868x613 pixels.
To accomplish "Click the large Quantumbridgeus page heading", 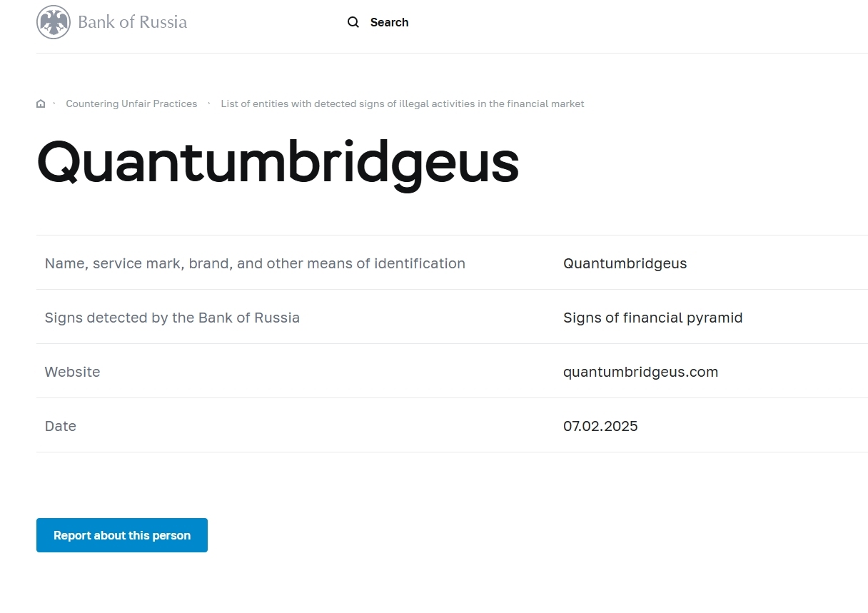I will (x=278, y=162).
